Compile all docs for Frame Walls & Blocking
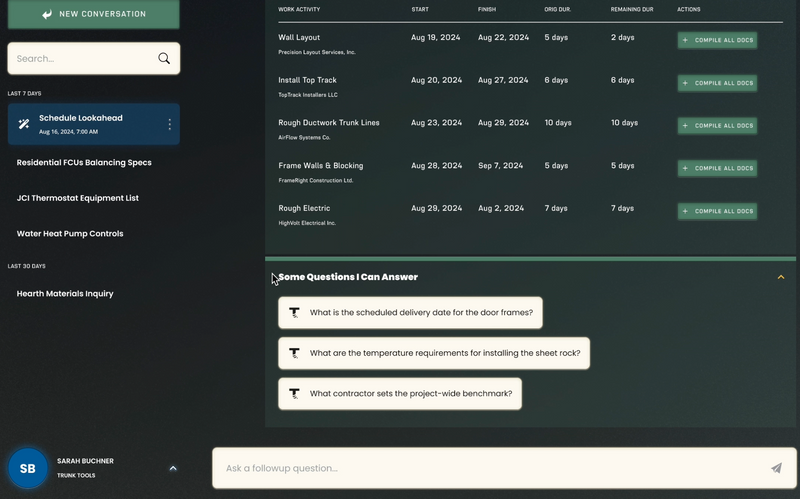The height and width of the screenshot is (499, 800). [x=717, y=168]
